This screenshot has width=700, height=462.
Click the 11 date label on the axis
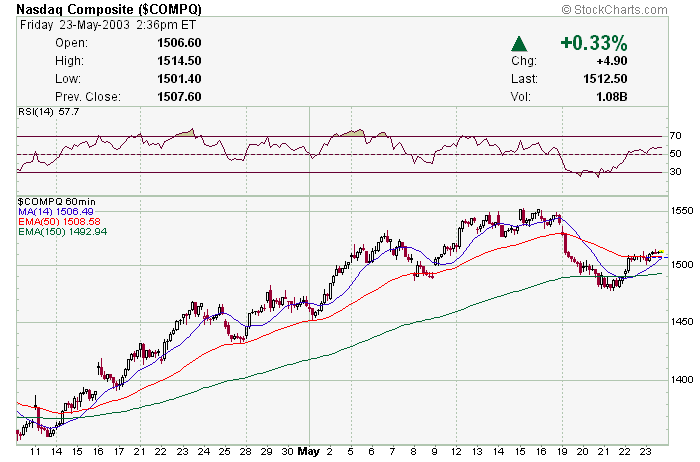(x=35, y=452)
